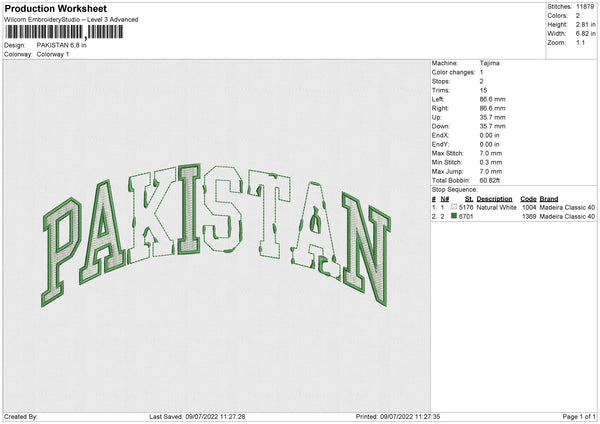Click the Natural White color swatch
600x424 pixels.
(454, 207)
